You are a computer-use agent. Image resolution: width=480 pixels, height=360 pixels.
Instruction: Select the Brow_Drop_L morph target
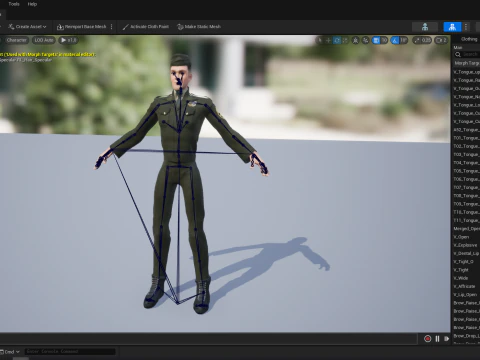pos(466,336)
